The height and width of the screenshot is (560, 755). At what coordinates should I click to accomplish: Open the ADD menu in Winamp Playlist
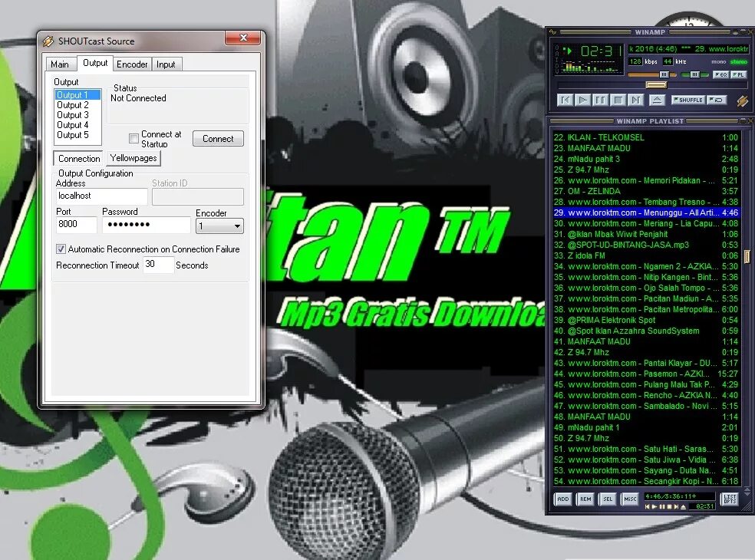click(563, 499)
